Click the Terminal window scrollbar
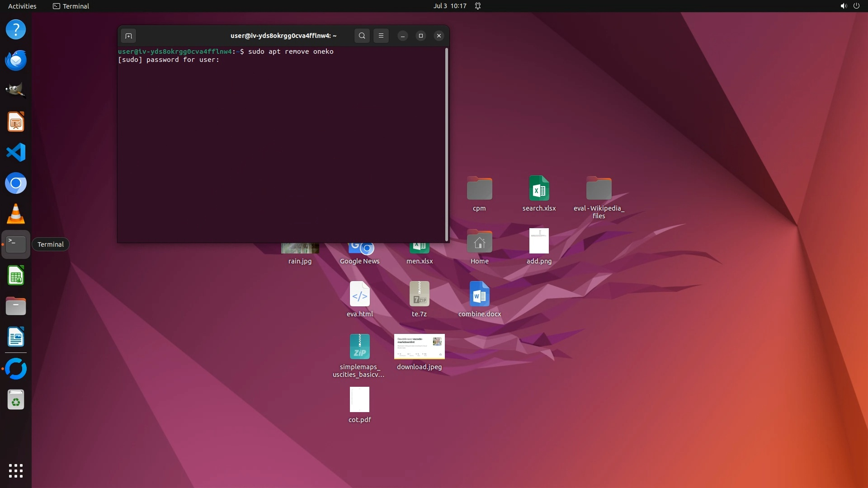Image resolution: width=868 pixels, height=488 pixels. 447,145
